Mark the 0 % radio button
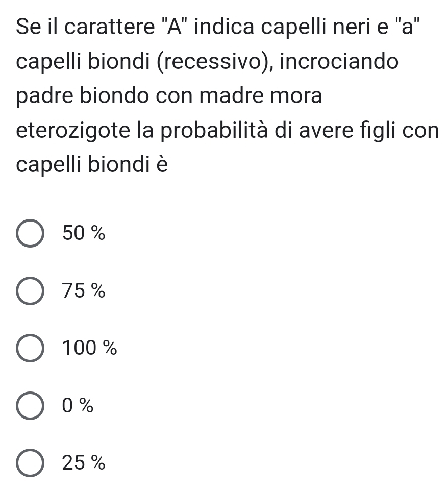 (x=31, y=406)
